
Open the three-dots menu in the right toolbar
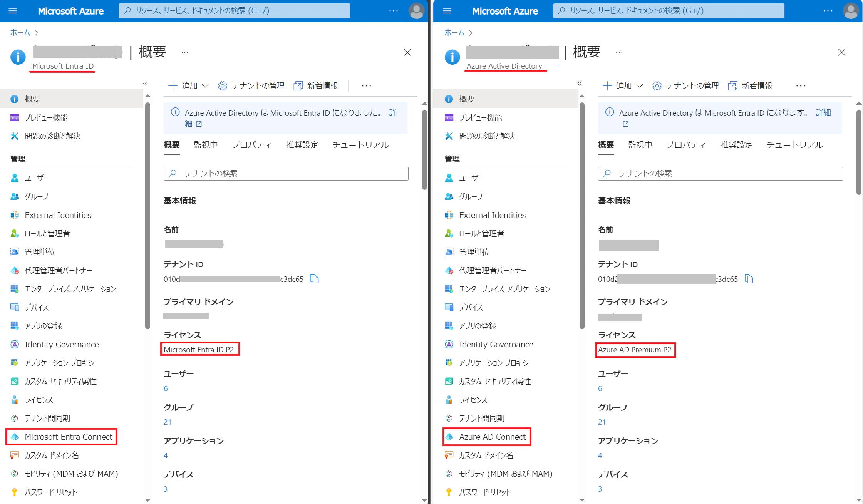coord(801,85)
